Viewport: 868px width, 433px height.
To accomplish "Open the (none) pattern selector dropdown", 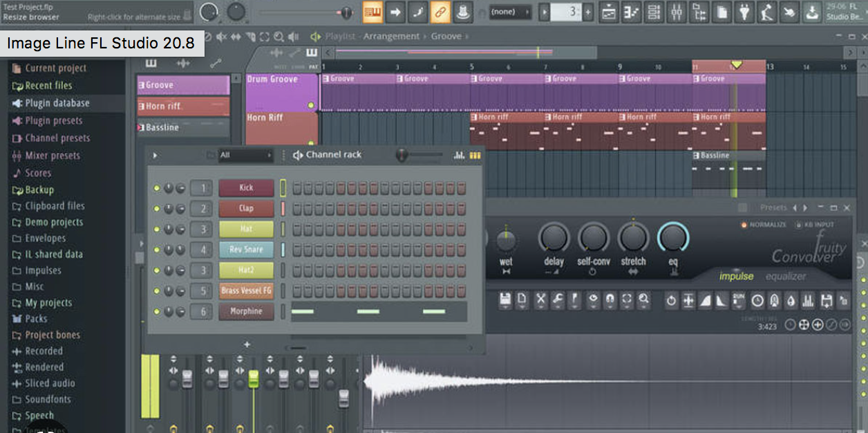I will tap(510, 12).
